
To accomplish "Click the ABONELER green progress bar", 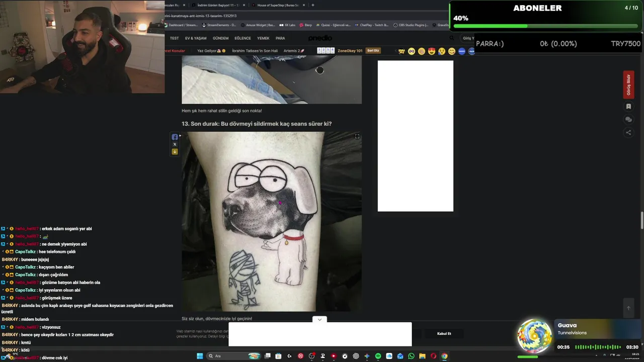I will 491,26.
